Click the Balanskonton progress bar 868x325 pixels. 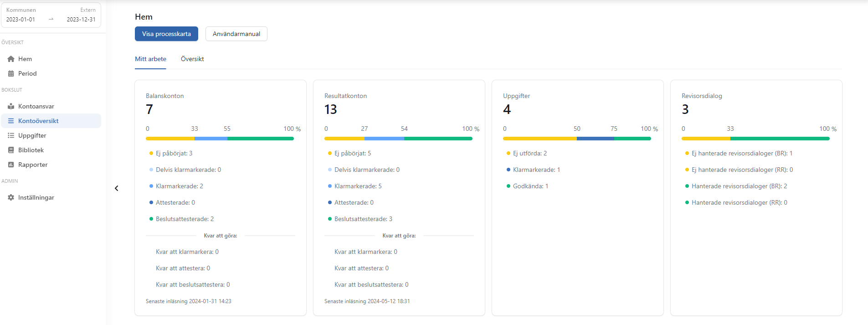(220, 139)
